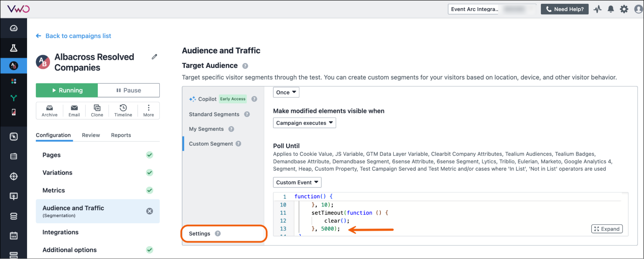Image resolution: width=644 pixels, height=259 pixels.
Task: Click the help icon next to Copilot
Action: click(254, 99)
